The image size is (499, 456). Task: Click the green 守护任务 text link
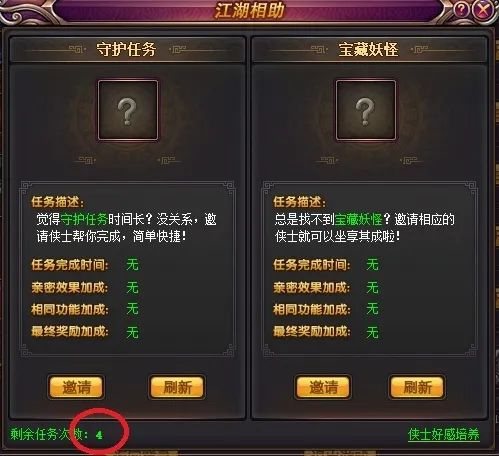84,219
